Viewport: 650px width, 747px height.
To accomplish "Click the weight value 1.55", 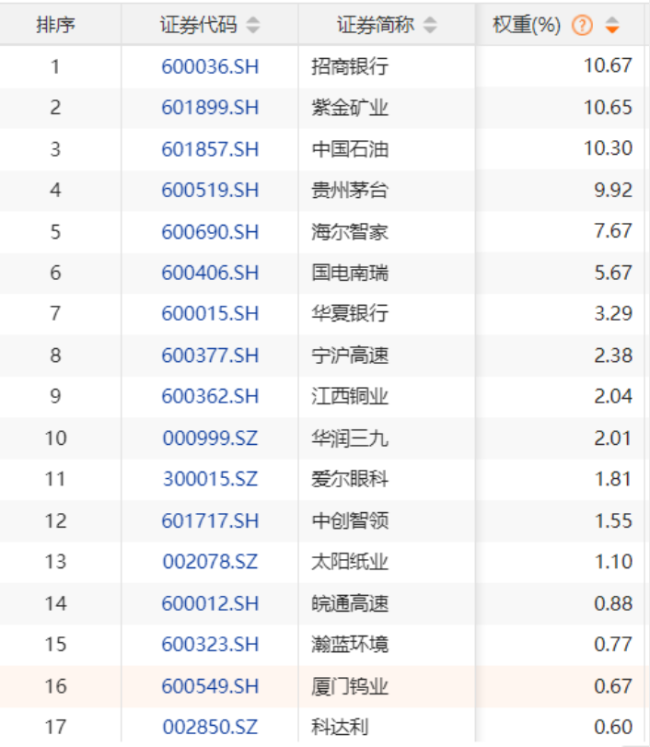I will [x=614, y=521].
